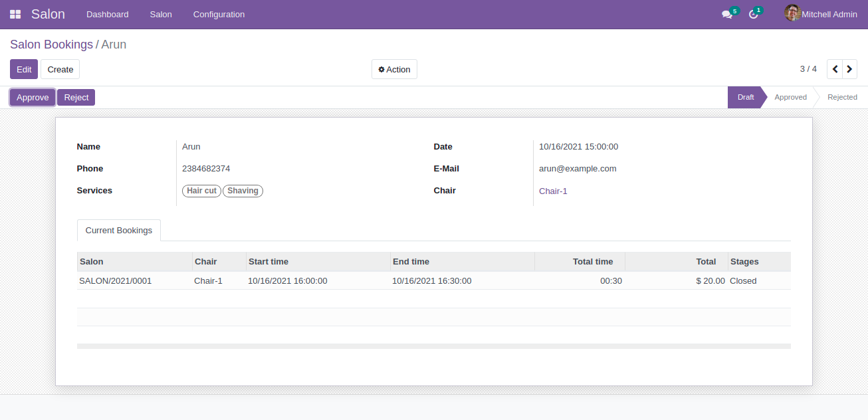This screenshot has height=420, width=868.
Task: Click the Hair cut service tag
Action: [201, 191]
